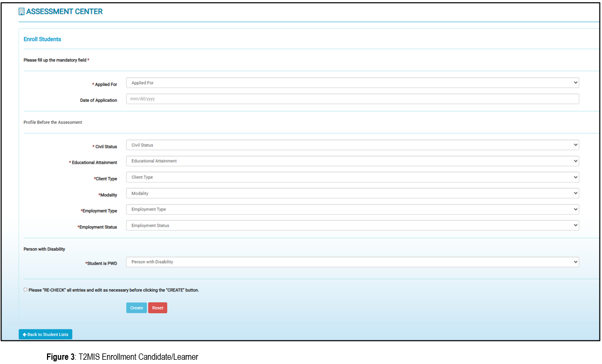Open the Applied For dropdown
Viewport: 602px width, 364px height.
[352, 83]
